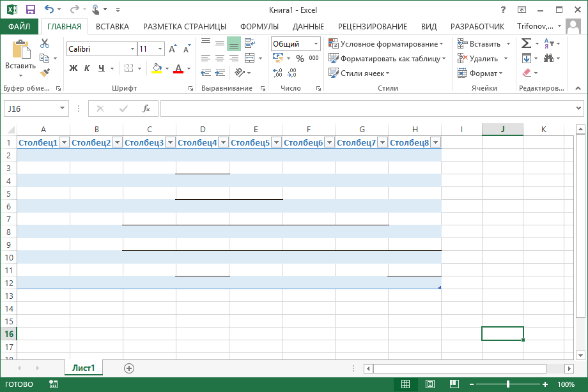Align cell text right
The height and width of the screenshot is (392, 588).
click(234, 58)
